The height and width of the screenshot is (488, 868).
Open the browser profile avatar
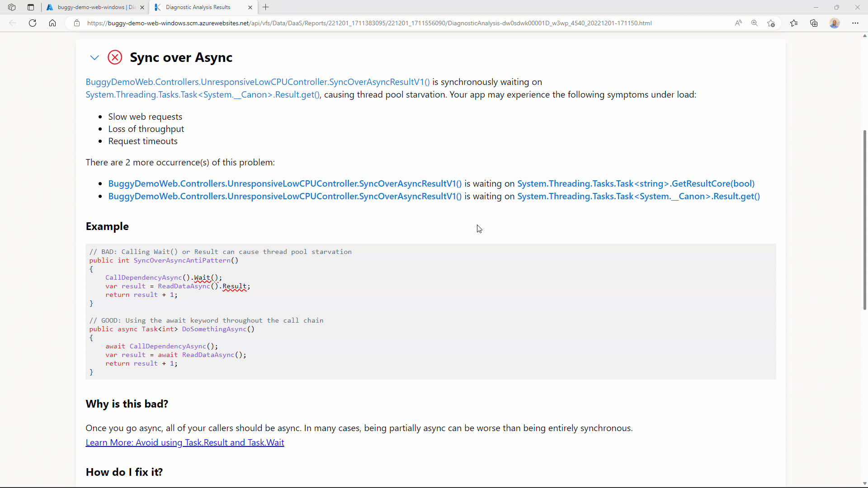[x=835, y=23]
